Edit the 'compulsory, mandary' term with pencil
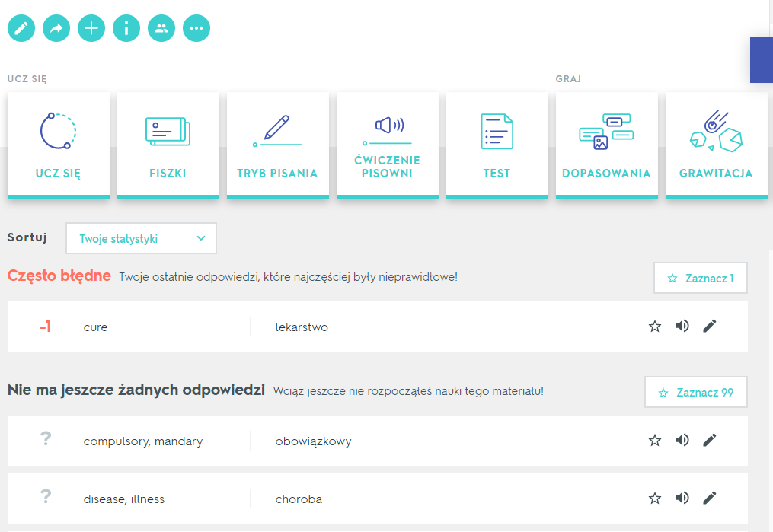The height and width of the screenshot is (532, 773). click(710, 440)
